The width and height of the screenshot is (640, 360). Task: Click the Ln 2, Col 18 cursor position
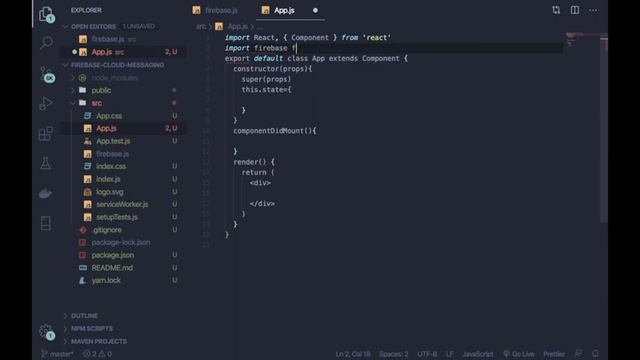[x=353, y=353]
